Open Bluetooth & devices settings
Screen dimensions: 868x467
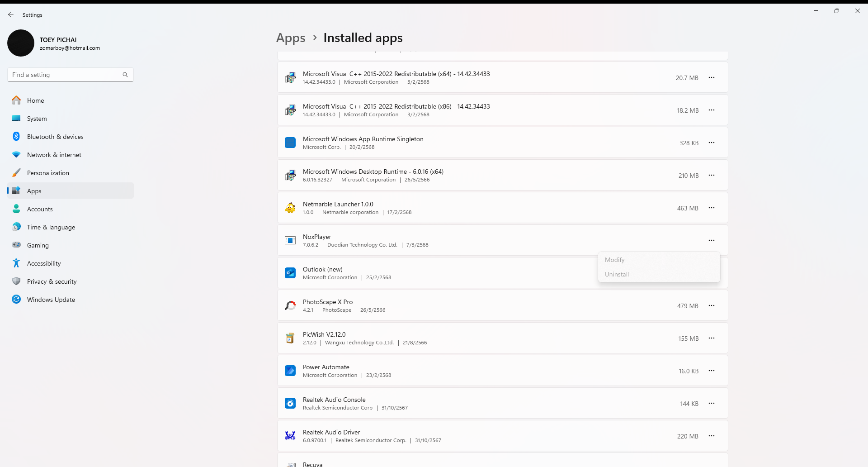tap(71, 137)
